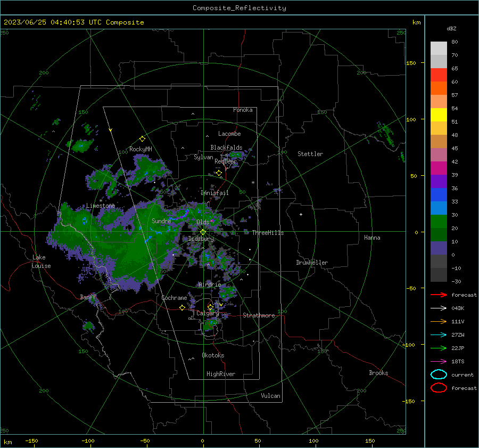The width and height of the screenshot is (479, 448).
Task: Click the yellow diamond marker below Cochrane
Action: click(182, 307)
